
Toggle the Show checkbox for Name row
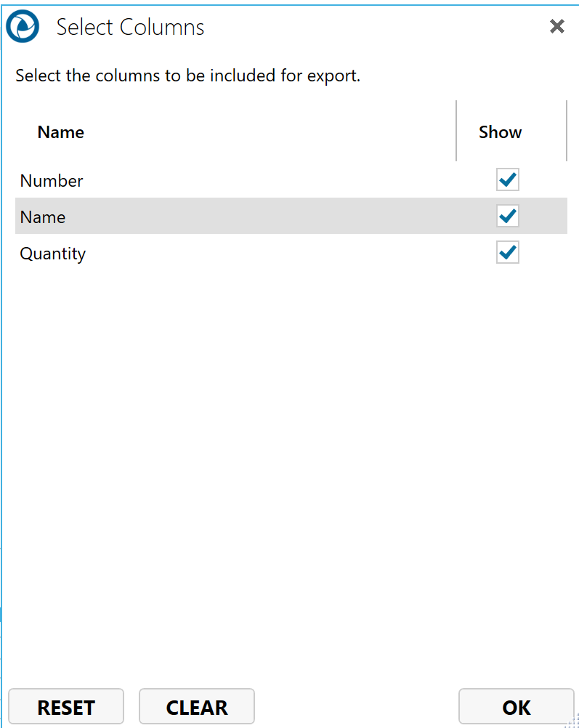tap(507, 216)
